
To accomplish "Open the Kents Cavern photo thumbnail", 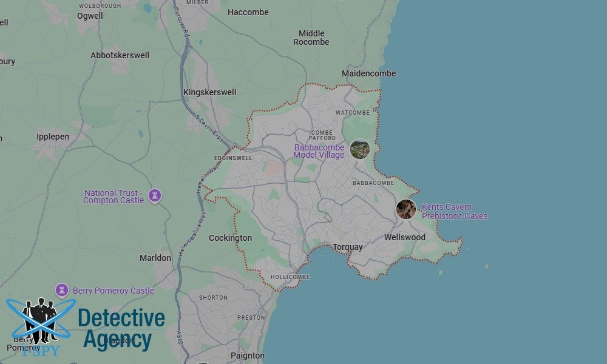I will 405,209.
